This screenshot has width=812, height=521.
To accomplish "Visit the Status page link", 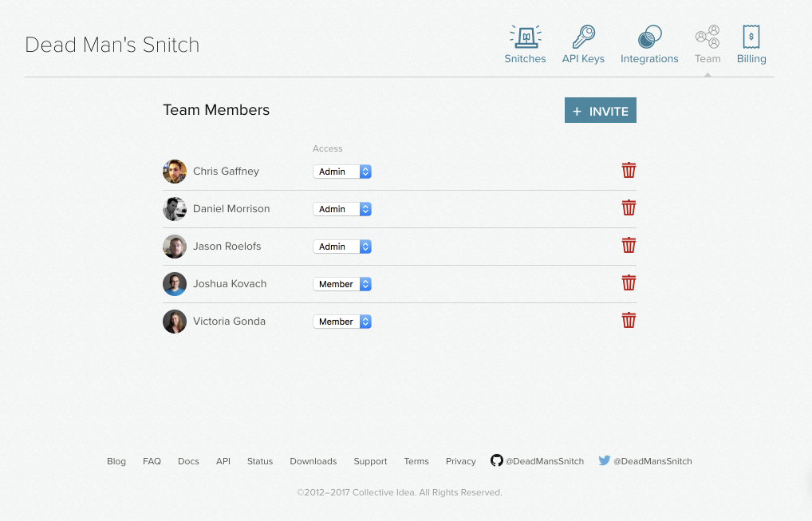I will [259, 460].
